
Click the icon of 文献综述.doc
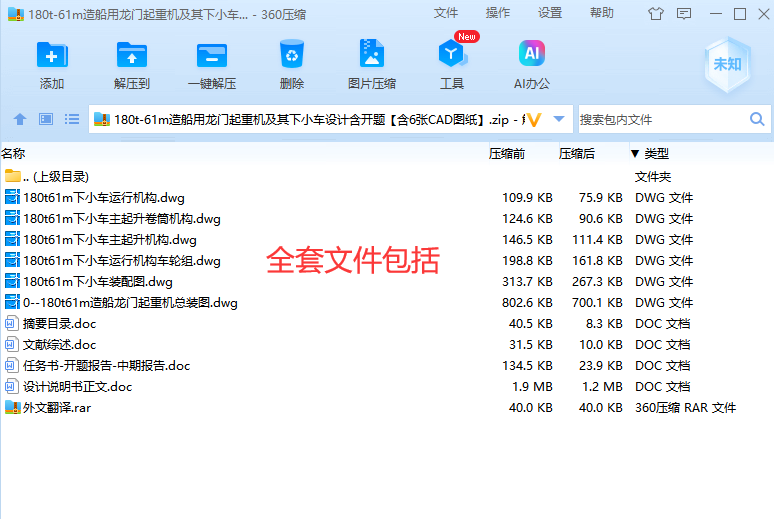(11, 344)
